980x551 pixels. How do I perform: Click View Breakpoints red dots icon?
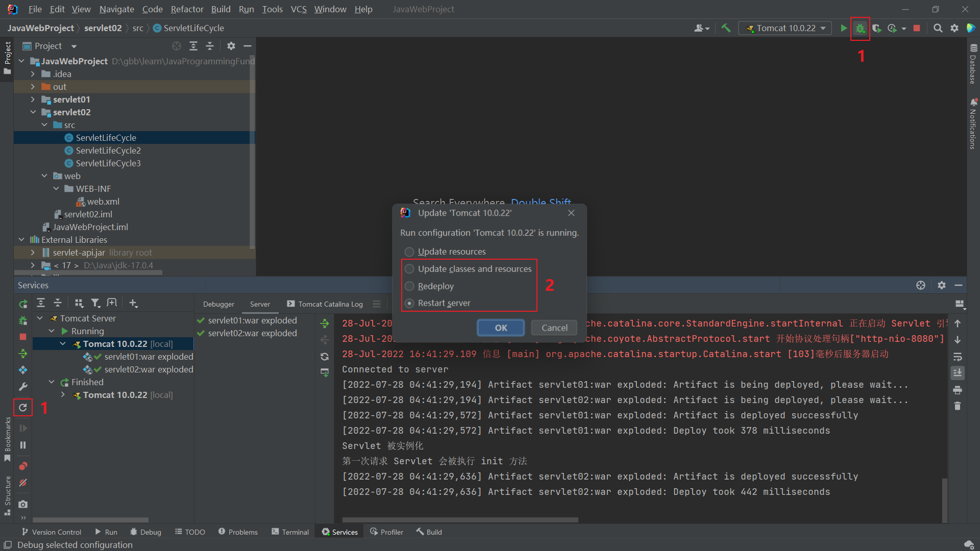[23, 466]
